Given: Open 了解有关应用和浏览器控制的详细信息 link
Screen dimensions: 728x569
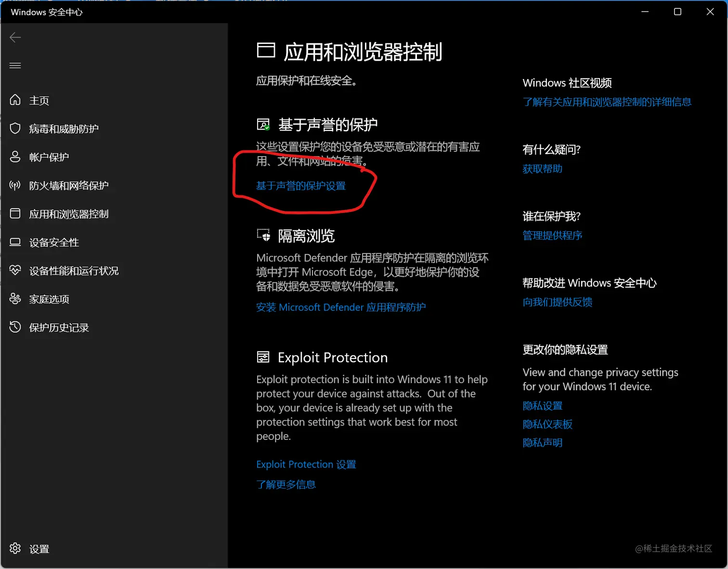Looking at the screenshot, I should 607,102.
